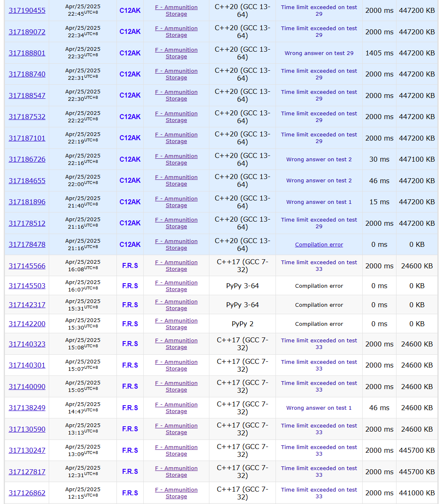
Task: View C12AK profile in row 317178478
Action: click(130, 244)
